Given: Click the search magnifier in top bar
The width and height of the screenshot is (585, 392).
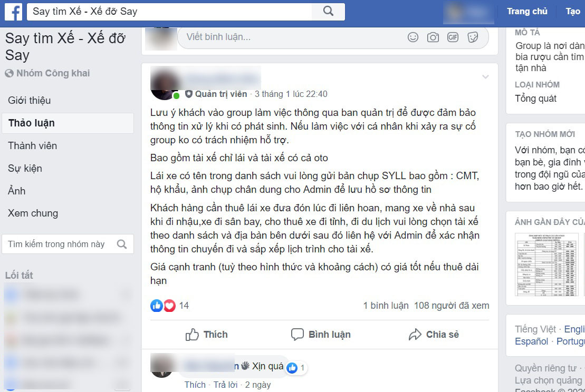Looking at the screenshot, I should point(328,12).
